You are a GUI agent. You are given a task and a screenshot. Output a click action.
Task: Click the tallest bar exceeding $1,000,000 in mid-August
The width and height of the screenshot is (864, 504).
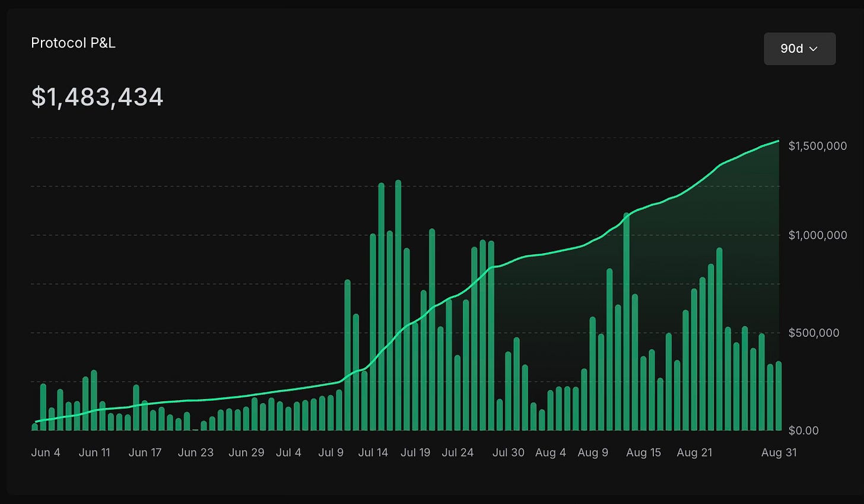(x=627, y=321)
